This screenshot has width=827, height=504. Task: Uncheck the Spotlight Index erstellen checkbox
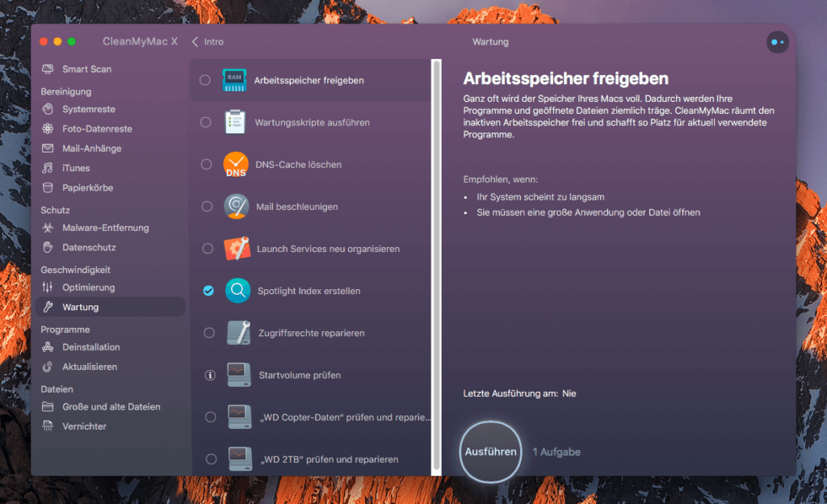coord(207,291)
